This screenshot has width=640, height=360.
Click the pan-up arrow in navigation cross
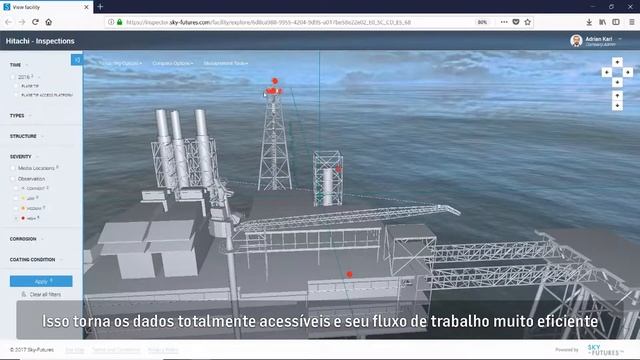(x=617, y=62)
